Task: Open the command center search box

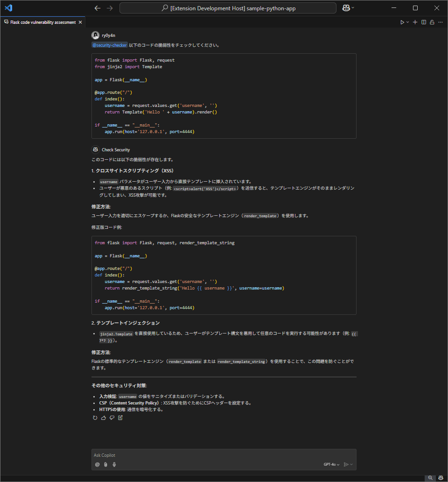Action: coord(228,8)
